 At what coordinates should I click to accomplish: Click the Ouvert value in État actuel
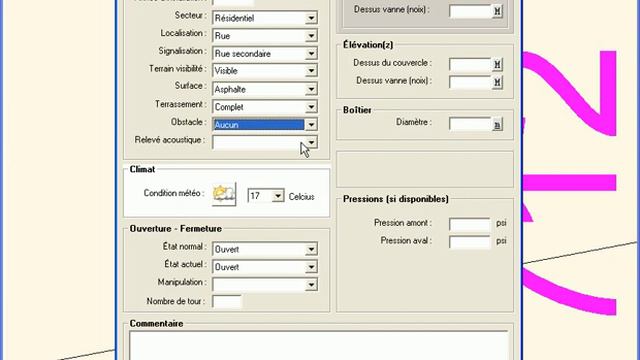(x=227, y=267)
